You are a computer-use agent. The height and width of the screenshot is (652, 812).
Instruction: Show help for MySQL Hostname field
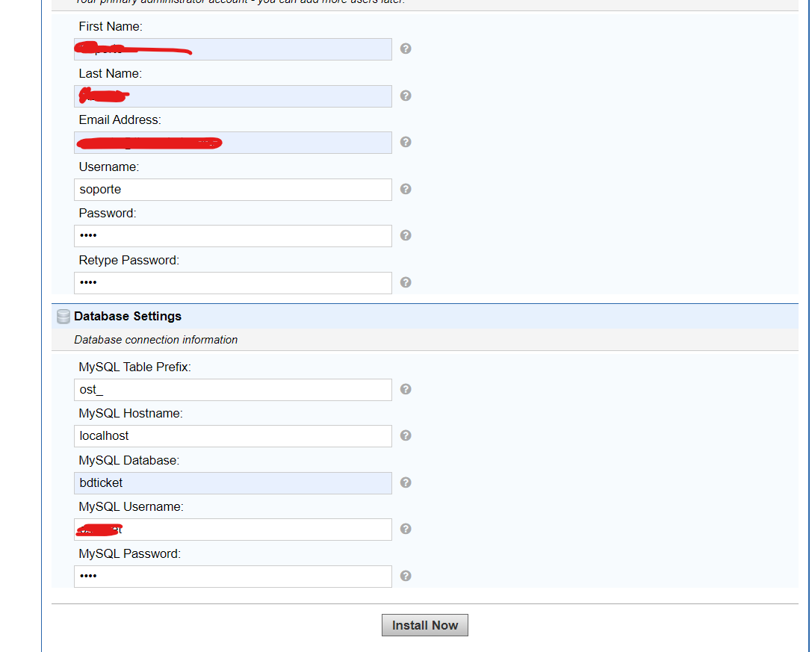[x=406, y=435]
